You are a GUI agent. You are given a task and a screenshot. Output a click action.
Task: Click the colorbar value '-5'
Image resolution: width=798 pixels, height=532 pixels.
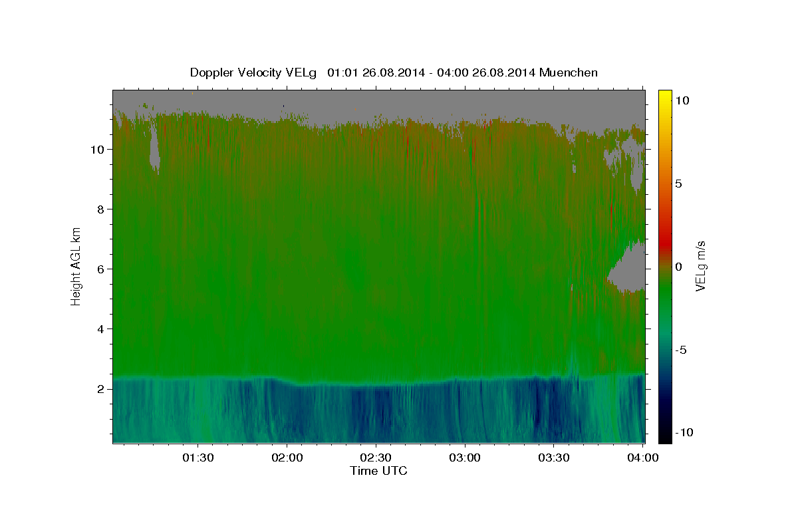(681, 350)
